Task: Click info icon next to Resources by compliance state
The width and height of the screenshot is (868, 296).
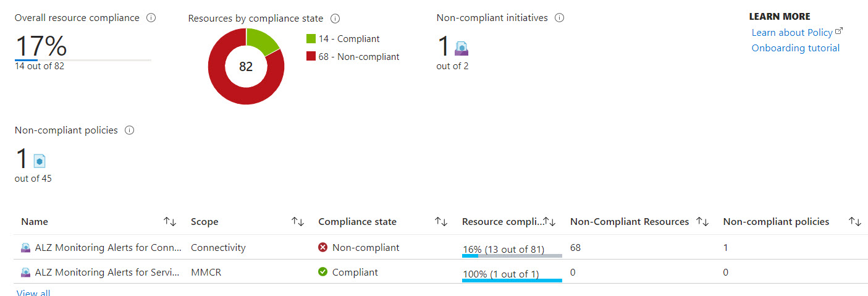Action: tap(335, 19)
